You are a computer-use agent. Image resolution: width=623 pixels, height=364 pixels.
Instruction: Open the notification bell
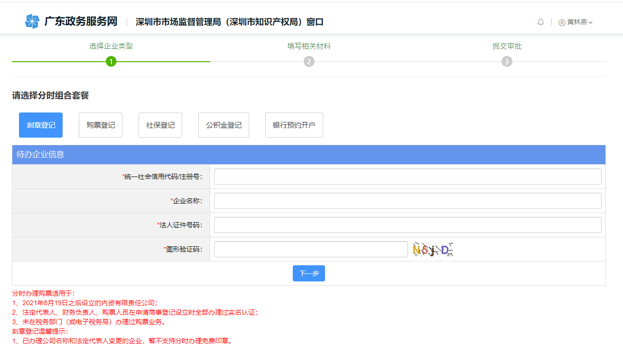[540, 22]
